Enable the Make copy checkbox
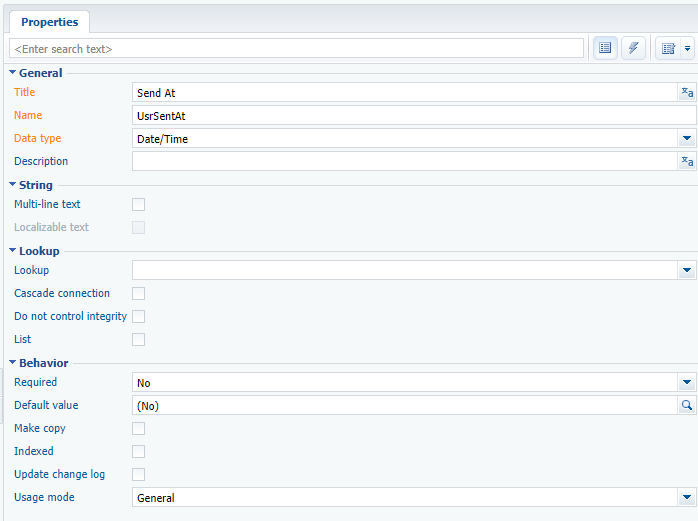The width and height of the screenshot is (698, 521). click(138, 428)
